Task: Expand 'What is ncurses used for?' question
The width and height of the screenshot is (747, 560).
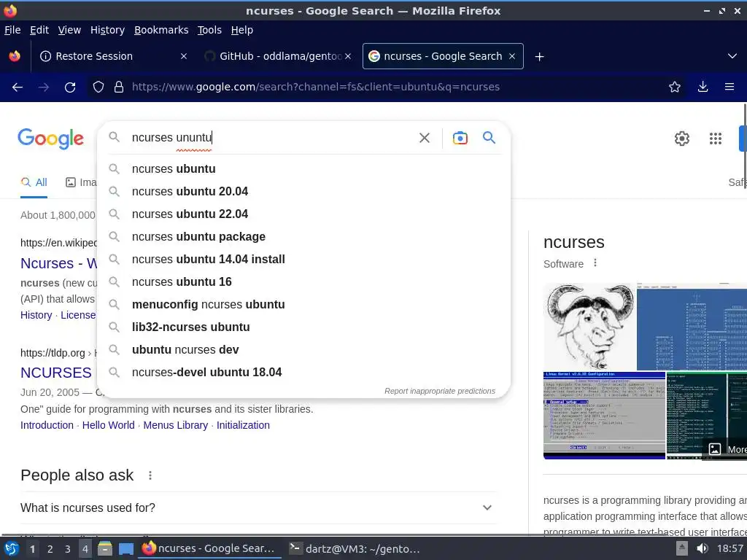Action: [487, 507]
